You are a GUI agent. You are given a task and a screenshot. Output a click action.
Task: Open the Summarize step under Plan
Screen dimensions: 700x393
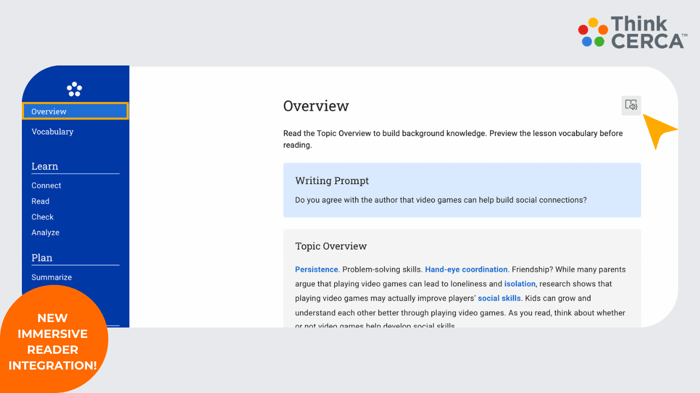pyautogui.click(x=51, y=277)
